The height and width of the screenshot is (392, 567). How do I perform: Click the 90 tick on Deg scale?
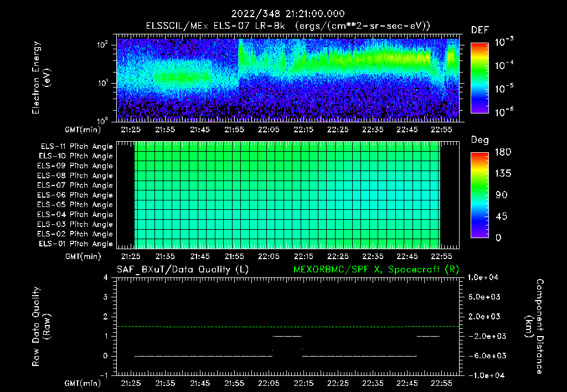pyautogui.click(x=502, y=195)
